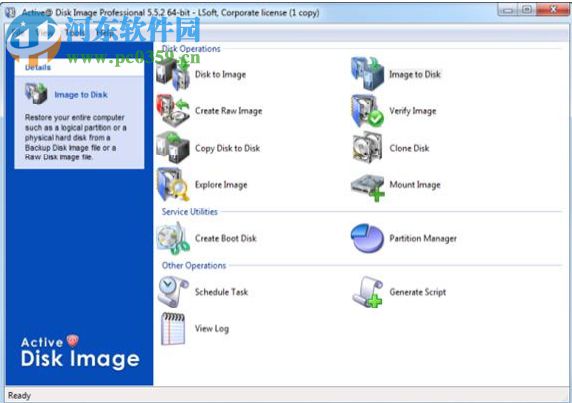
Task: Click the Explore Image magnifier icon
Action: (173, 185)
